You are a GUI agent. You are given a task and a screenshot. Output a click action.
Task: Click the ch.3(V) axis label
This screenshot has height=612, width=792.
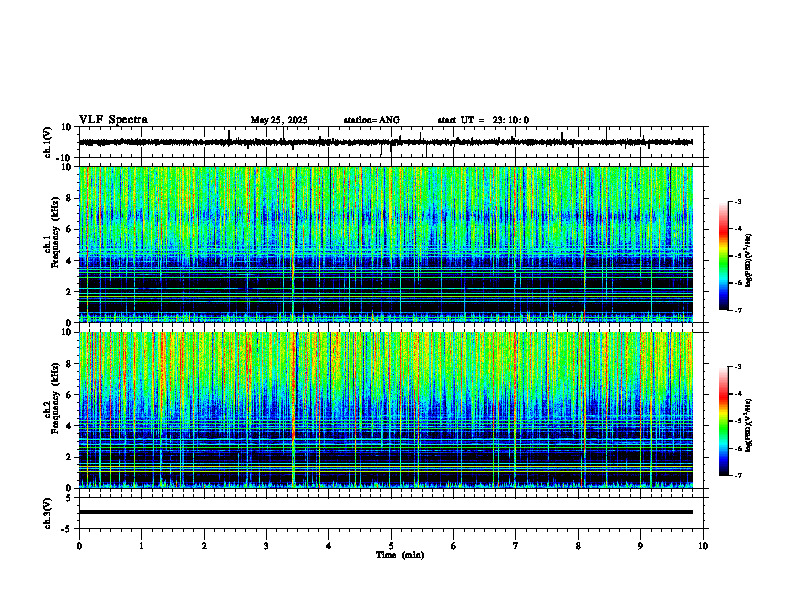tap(48, 513)
